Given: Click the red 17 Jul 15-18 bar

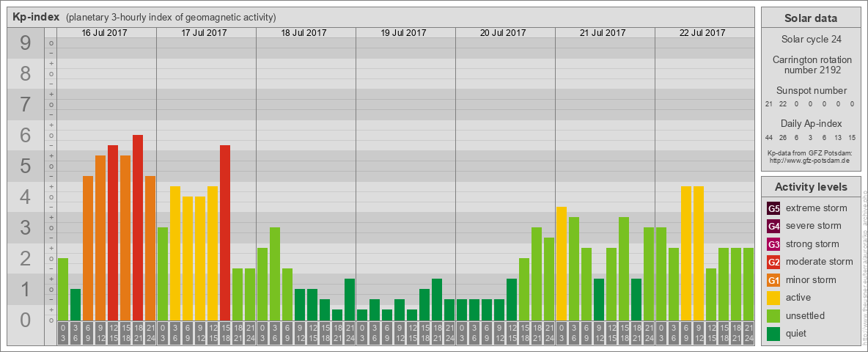Looking at the screenshot, I should coord(225,233).
